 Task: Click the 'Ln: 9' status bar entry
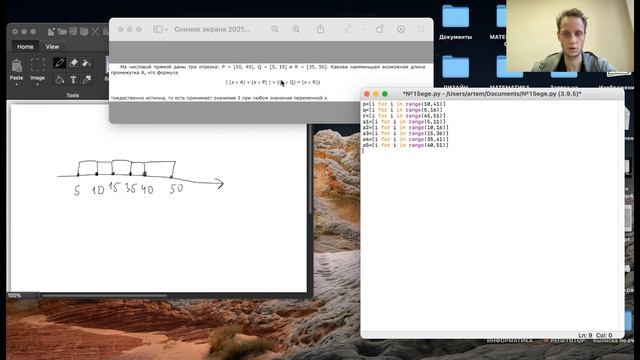pos(585,335)
